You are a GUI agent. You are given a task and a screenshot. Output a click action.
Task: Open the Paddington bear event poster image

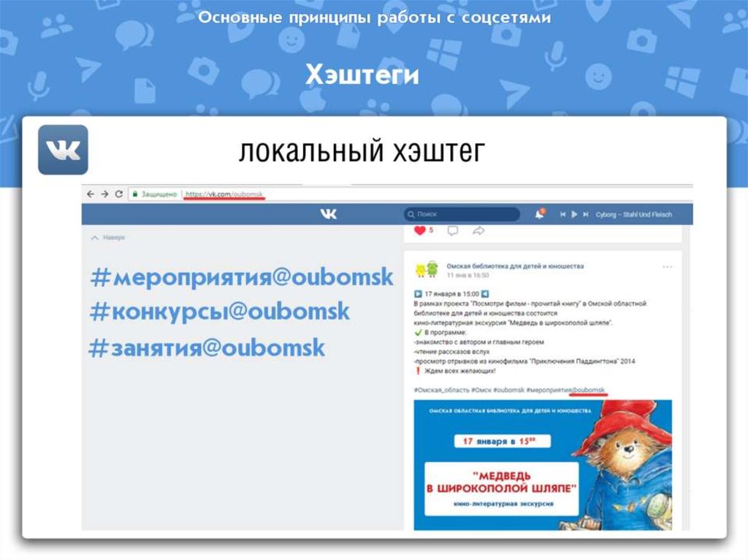click(543, 464)
